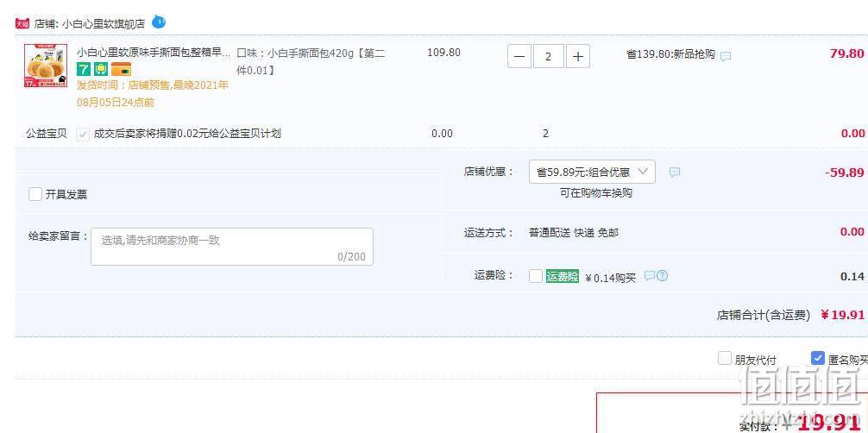Viewport: 868px width, 433px height.
Task: Open the bread product thumbnail image
Action: [46, 66]
